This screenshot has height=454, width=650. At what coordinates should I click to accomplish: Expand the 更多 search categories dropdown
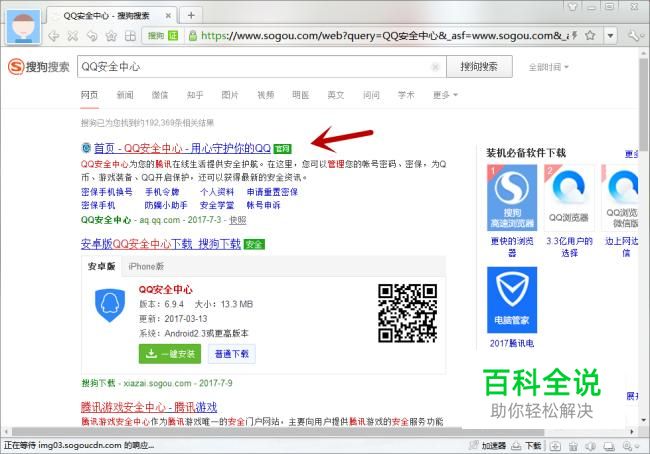[445, 95]
